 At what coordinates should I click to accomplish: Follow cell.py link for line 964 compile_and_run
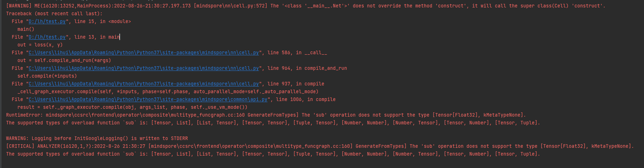[x=144, y=68]
